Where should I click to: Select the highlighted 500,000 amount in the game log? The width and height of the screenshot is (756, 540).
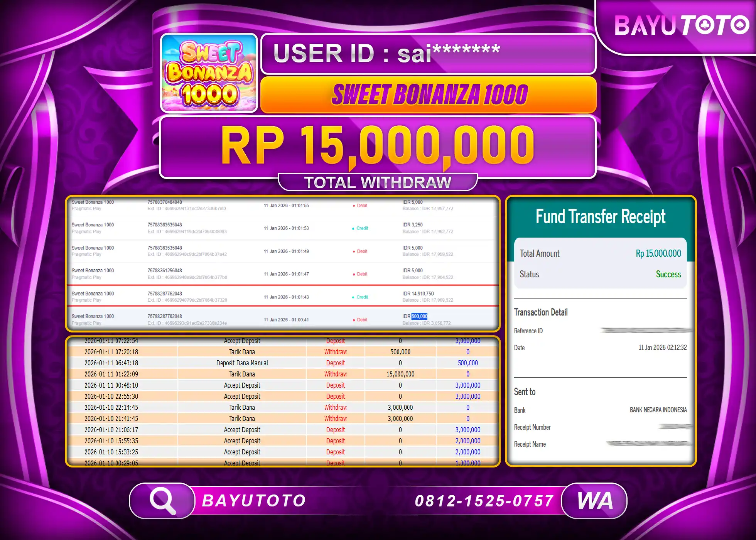click(x=419, y=316)
